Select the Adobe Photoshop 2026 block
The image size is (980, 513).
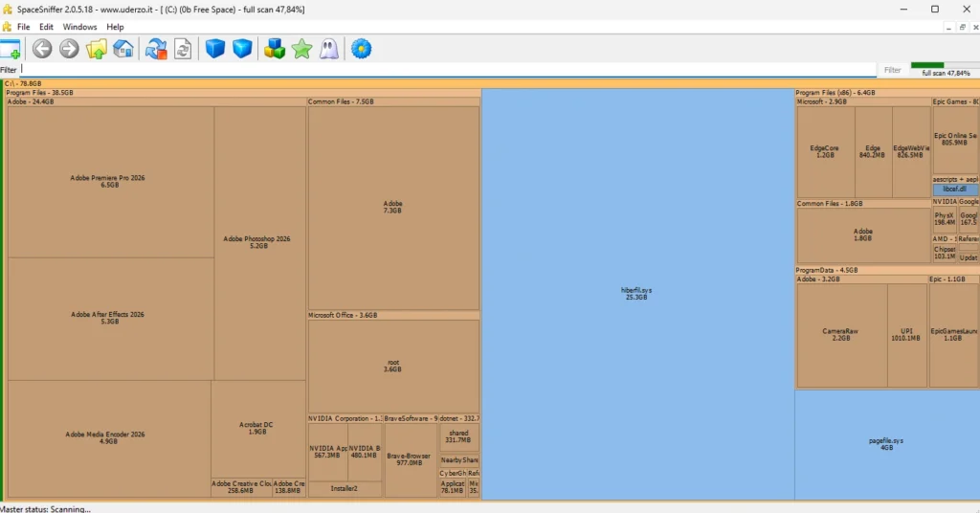point(259,242)
